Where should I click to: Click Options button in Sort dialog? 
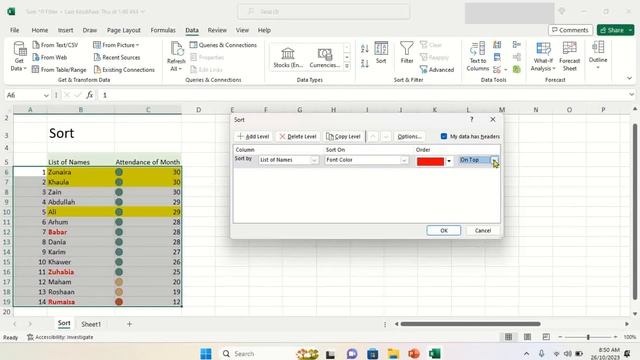[x=409, y=136]
